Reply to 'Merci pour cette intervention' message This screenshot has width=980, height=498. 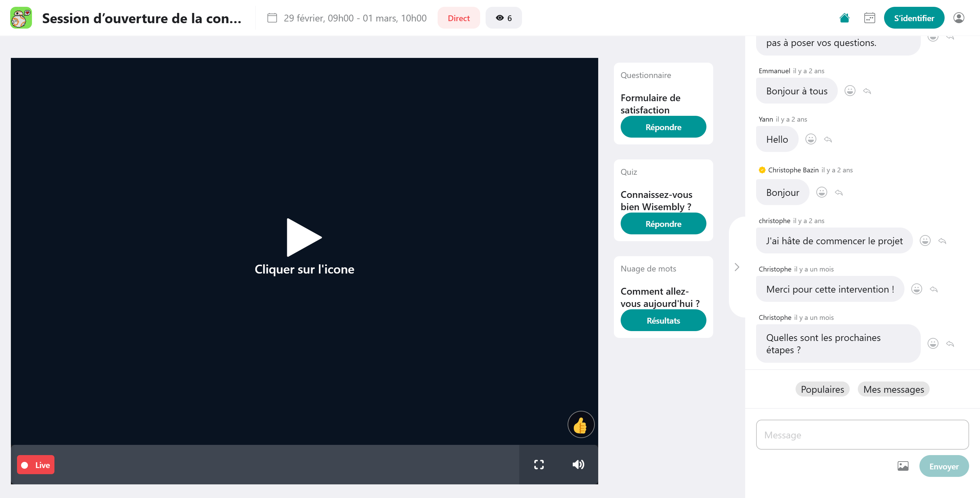click(x=934, y=289)
